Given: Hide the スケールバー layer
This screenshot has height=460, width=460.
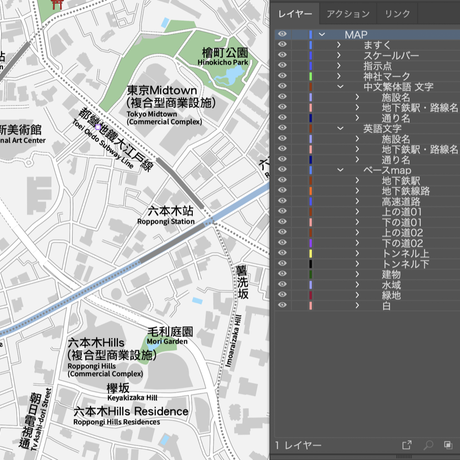Looking at the screenshot, I should pyautogui.click(x=282, y=55).
